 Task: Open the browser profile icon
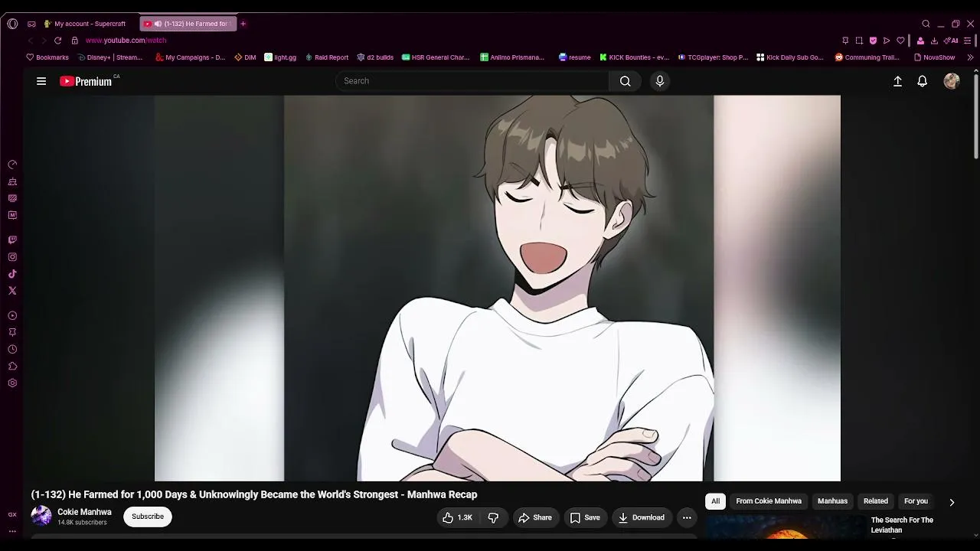pos(920,41)
